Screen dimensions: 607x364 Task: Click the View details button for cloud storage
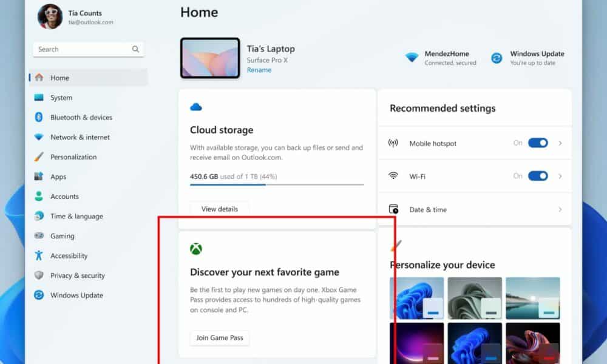220,209
